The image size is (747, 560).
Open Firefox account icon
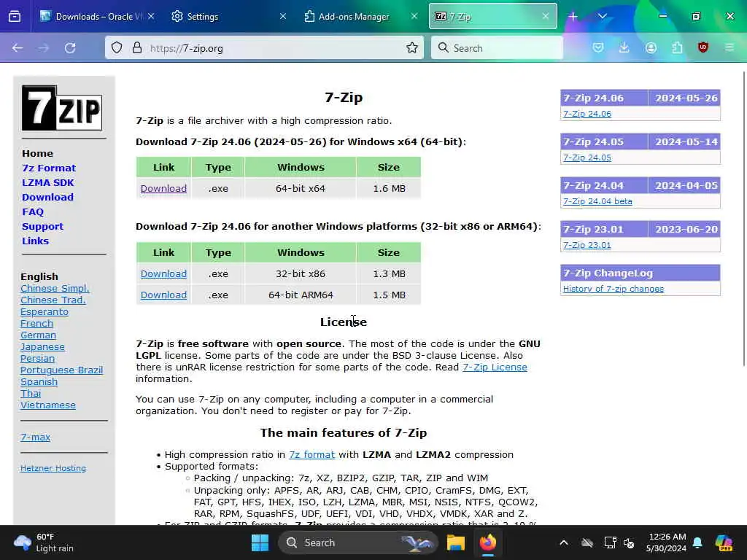tap(651, 47)
